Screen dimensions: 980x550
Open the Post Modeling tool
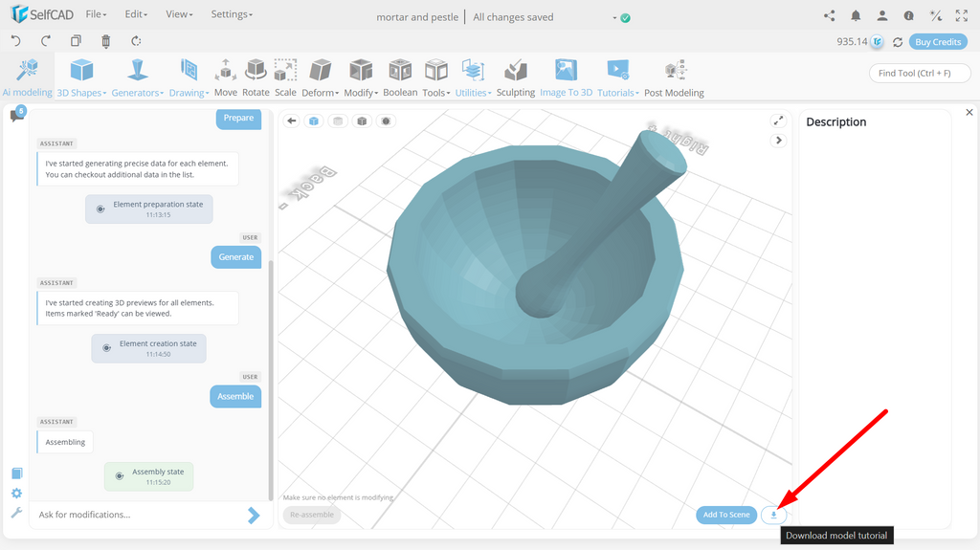pyautogui.click(x=674, y=77)
